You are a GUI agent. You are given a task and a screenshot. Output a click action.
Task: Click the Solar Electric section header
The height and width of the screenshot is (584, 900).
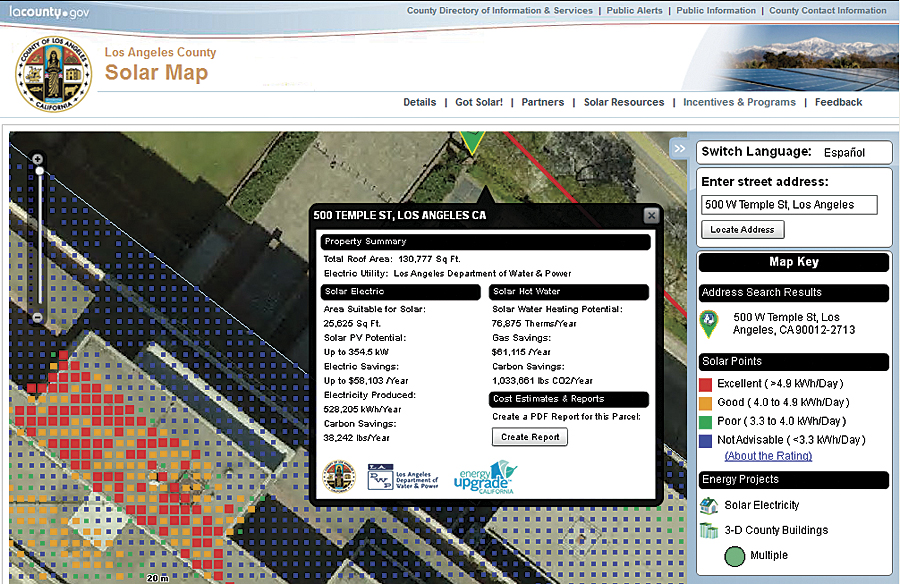(x=400, y=292)
